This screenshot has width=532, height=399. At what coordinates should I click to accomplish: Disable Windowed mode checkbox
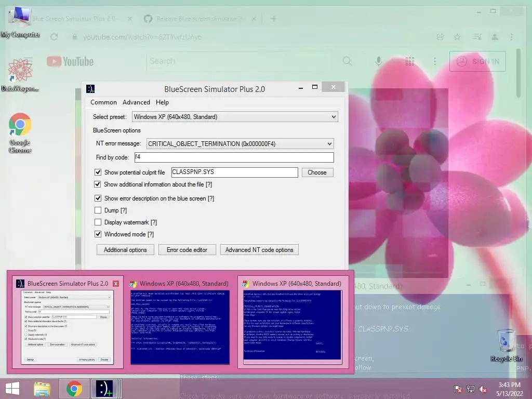click(x=98, y=234)
